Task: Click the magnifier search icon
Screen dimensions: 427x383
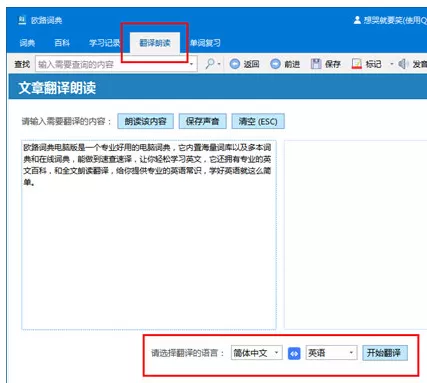Action: pos(210,63)
